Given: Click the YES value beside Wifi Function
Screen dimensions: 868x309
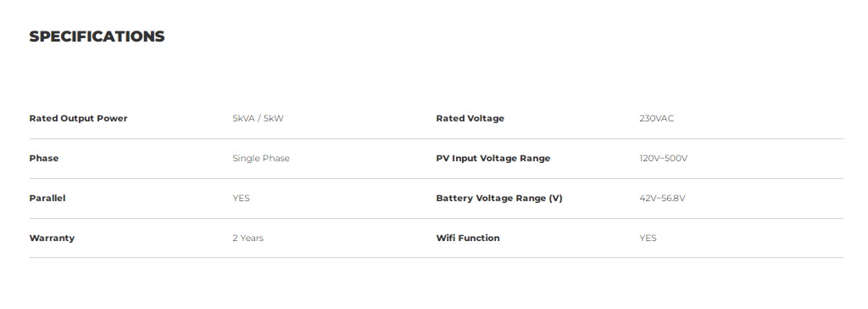Looking at the screenshot, I should point(648,238).
